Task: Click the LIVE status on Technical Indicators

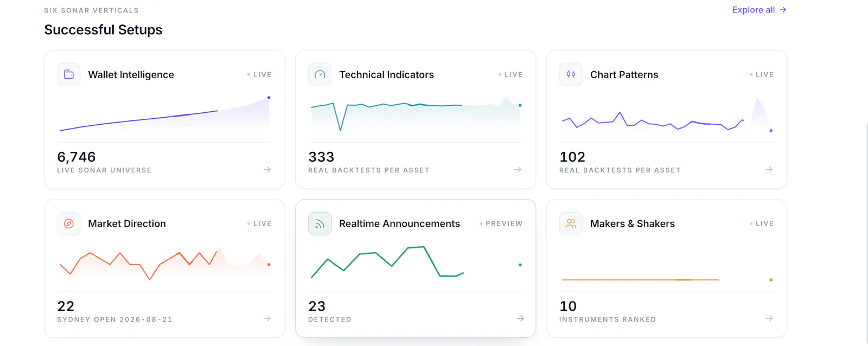Action: (x=510, y=74)
